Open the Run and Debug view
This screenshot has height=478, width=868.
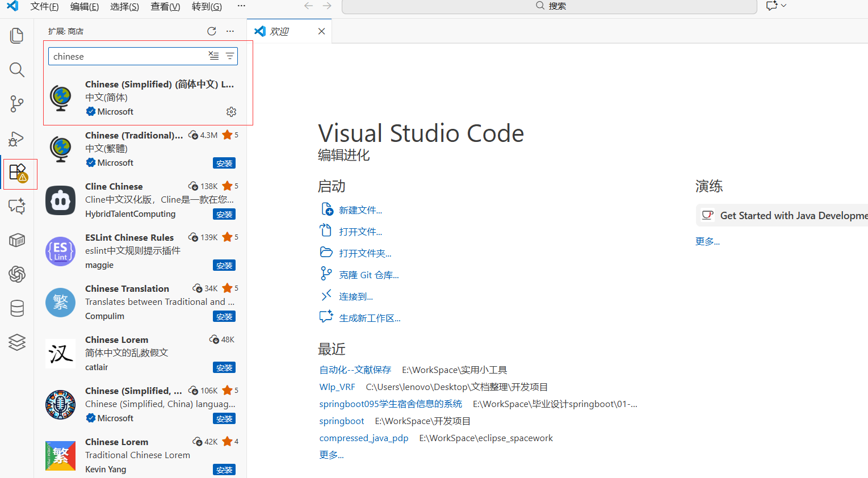16,139
